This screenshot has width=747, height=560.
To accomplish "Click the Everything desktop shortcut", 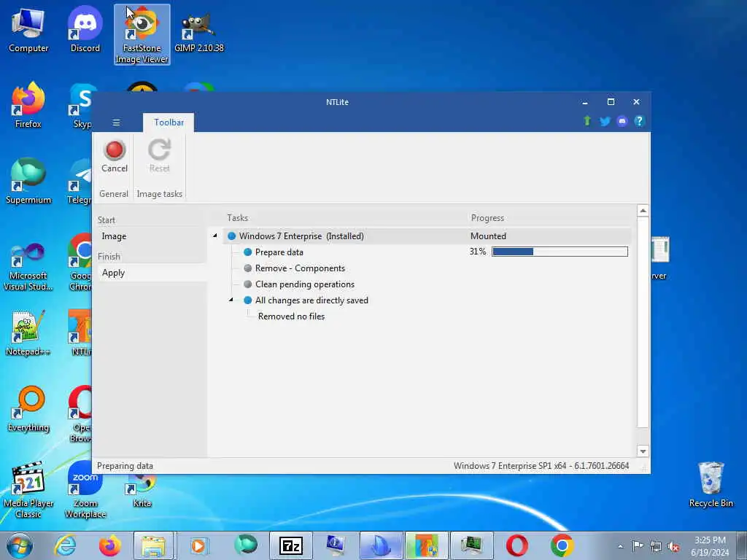I will pyautogui.click(x=28, y=409).
